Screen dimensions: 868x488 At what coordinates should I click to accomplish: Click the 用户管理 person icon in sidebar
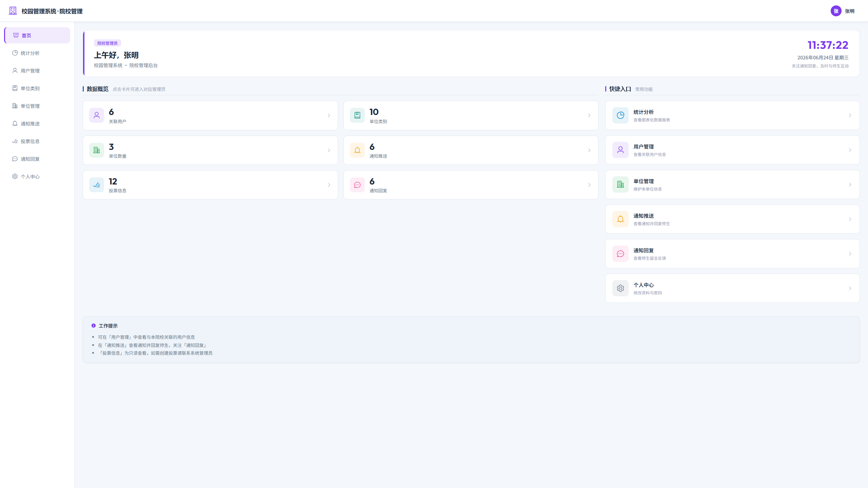coord(15,71)
